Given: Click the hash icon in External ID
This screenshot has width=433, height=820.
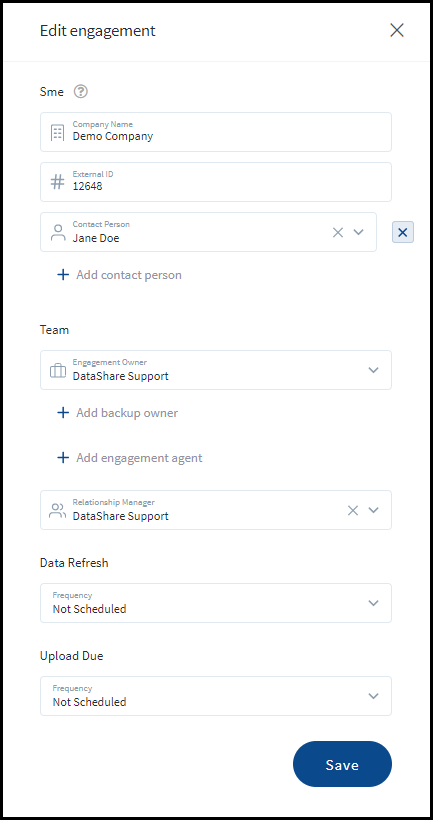Looking at the screenshot, I should click(57, 182).
